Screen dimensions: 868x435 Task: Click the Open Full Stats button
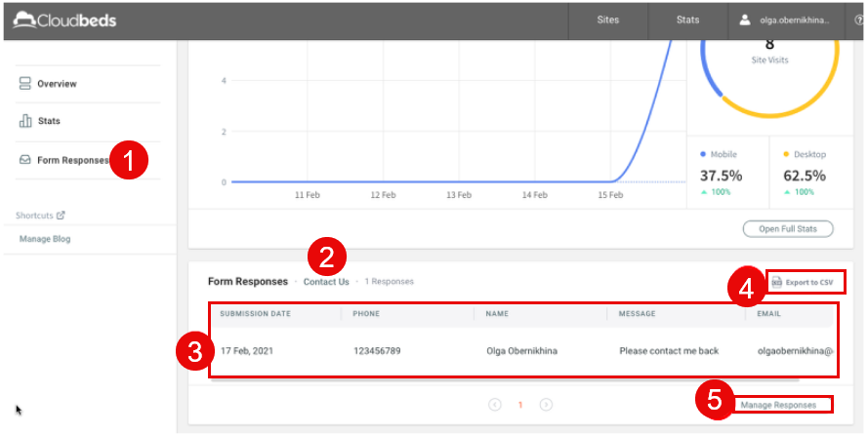click(x=787, y=229)
